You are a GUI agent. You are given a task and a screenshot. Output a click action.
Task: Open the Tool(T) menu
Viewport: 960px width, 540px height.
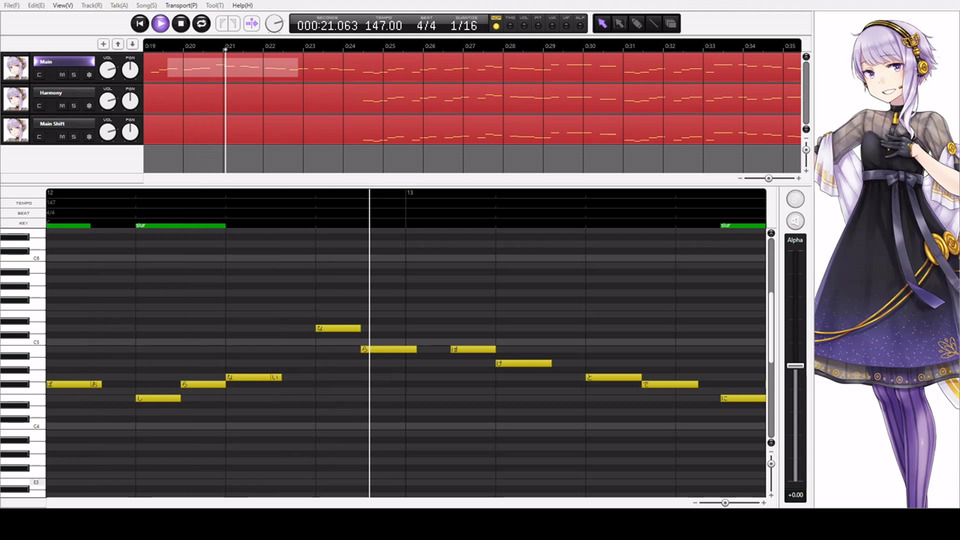(214, 6)
